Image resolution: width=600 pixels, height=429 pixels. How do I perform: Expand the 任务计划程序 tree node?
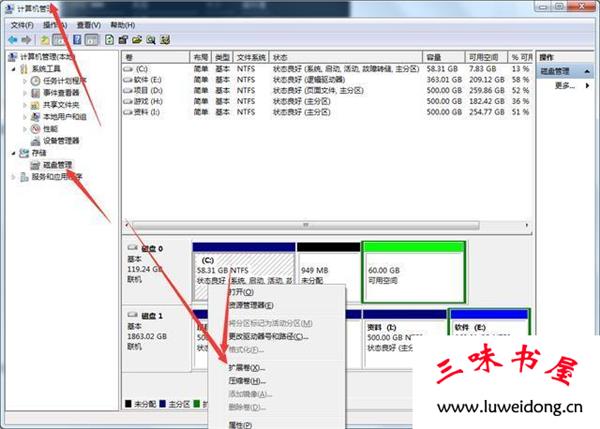(25, 80)
